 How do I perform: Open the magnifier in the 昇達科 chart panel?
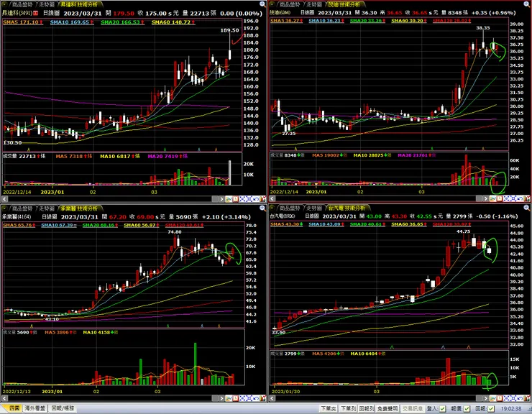[x=262, y=4]
